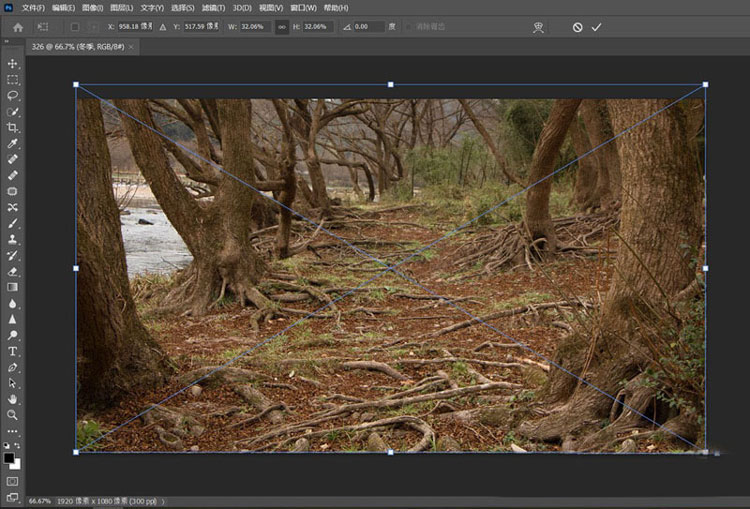
Task: Click the width percentage input field
Action: [257, 27]
